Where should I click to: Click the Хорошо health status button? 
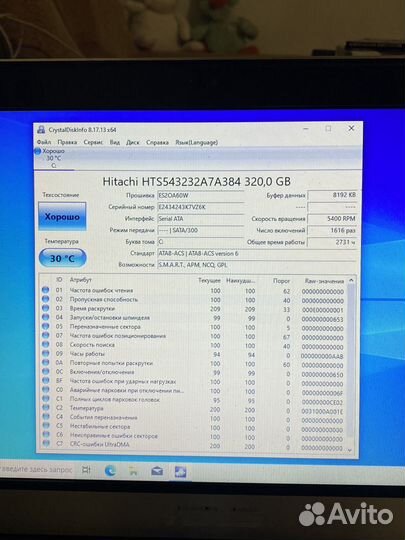click(62, 216)
